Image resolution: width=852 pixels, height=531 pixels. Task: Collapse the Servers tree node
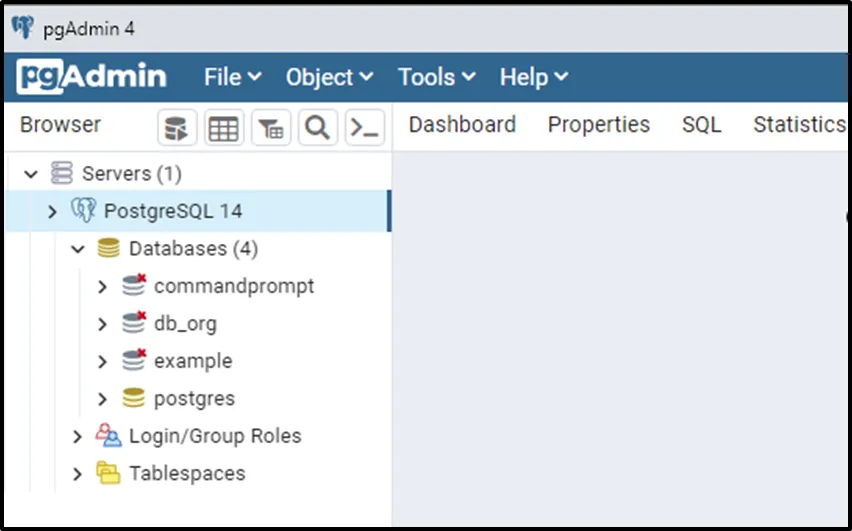click(31, 174)
